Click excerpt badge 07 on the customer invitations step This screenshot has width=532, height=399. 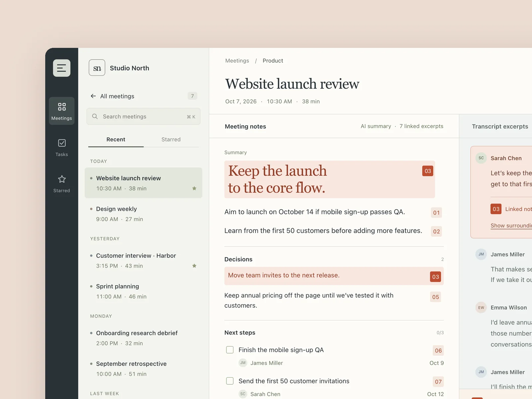[438, 382]
